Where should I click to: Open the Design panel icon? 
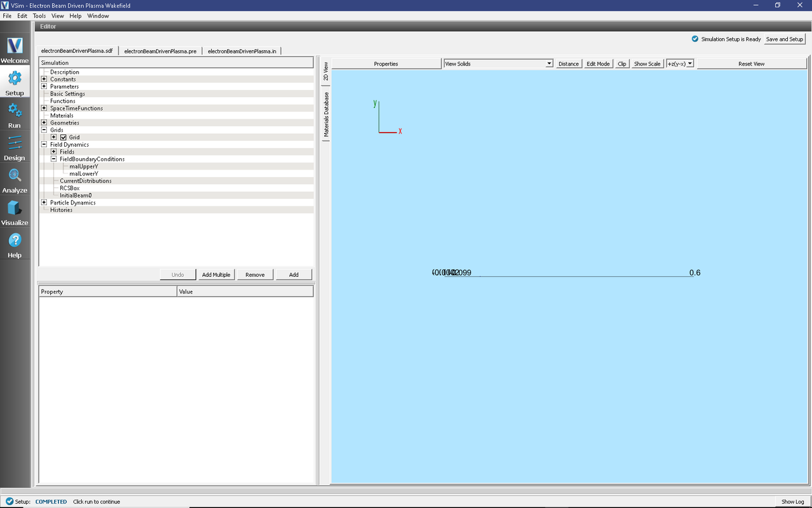(x=15, y=144)
